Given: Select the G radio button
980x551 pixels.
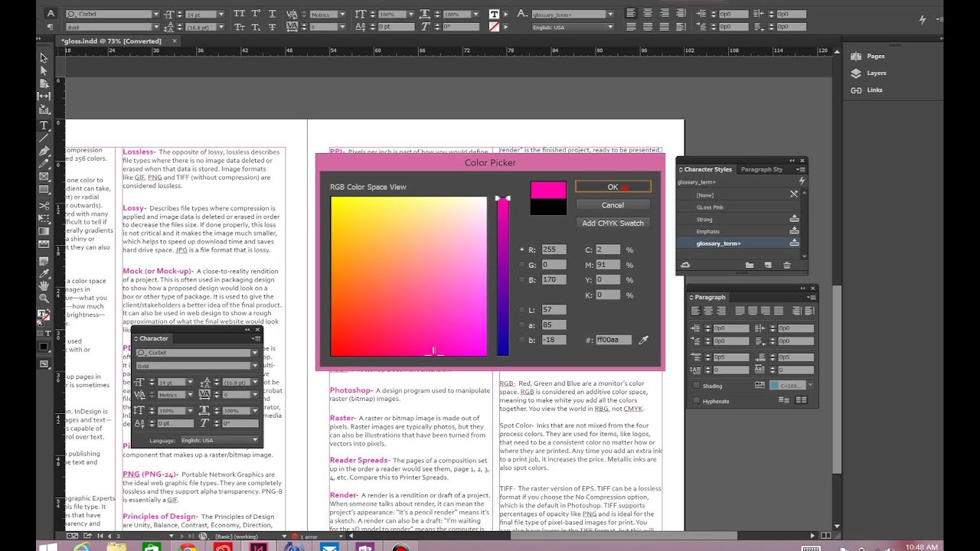Looking at the screenshot, I should pyautogui.click(x=521, y=265).
